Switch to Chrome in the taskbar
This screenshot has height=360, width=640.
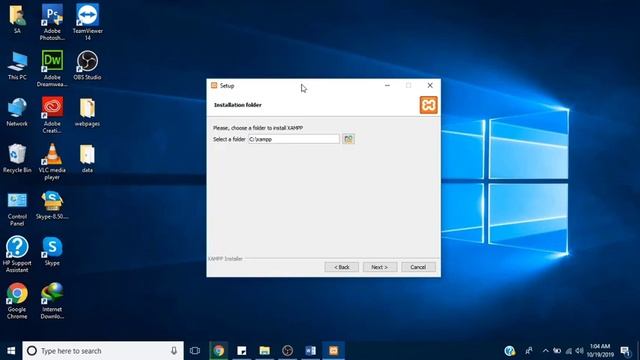(218, 351)
